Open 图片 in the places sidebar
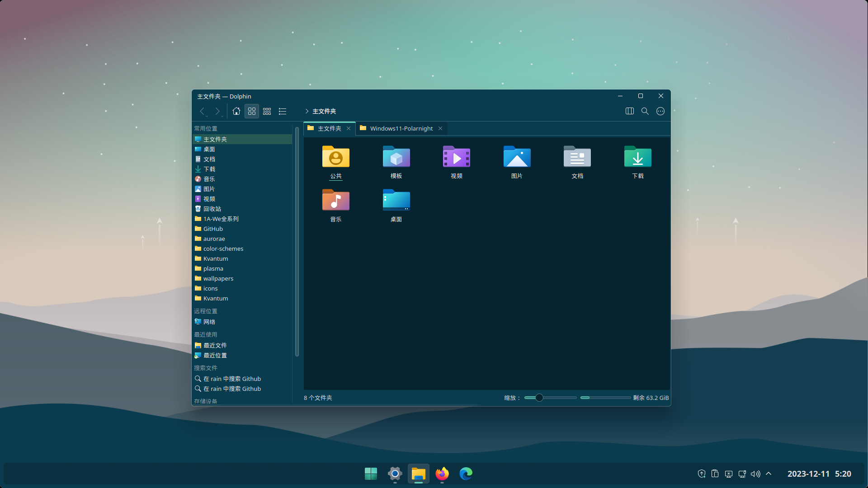The width and height of the screenshot is (868, 488). pos(243,189)
